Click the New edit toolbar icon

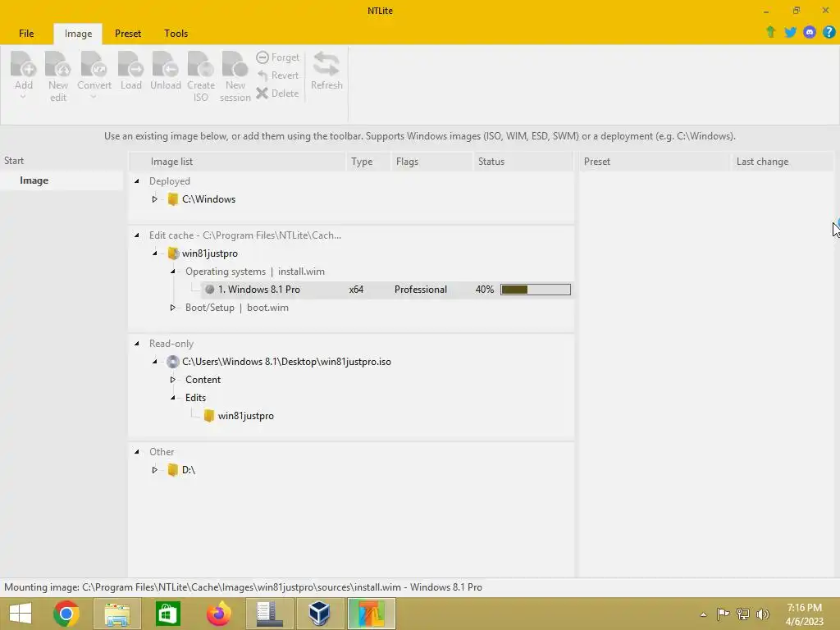tap(58, 64)
